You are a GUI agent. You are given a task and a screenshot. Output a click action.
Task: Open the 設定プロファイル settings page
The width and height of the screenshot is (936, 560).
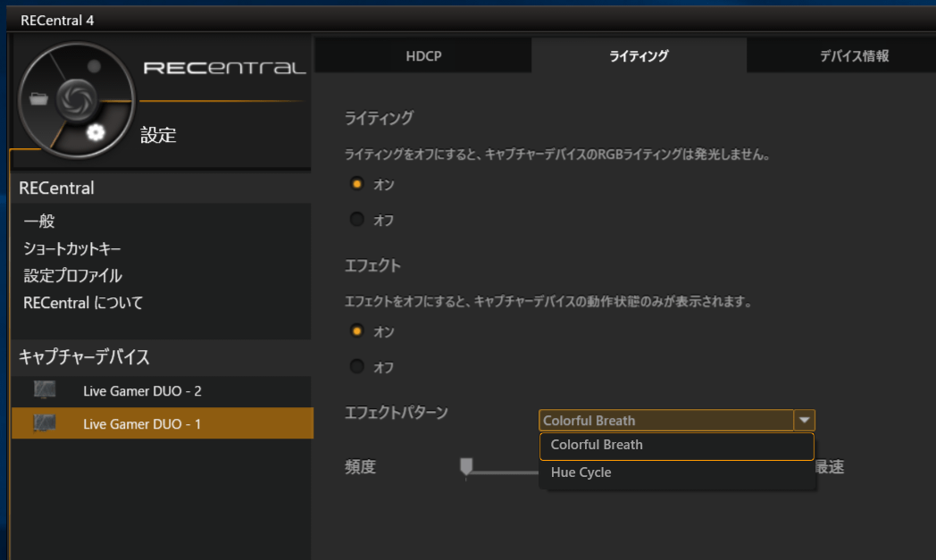tap(72, 275)
